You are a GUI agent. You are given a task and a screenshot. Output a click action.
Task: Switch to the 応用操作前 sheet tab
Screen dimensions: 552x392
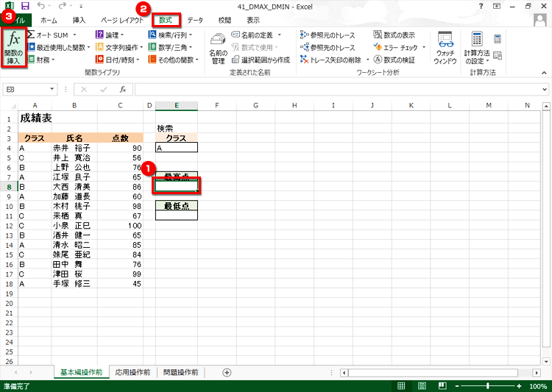(132, 372)
